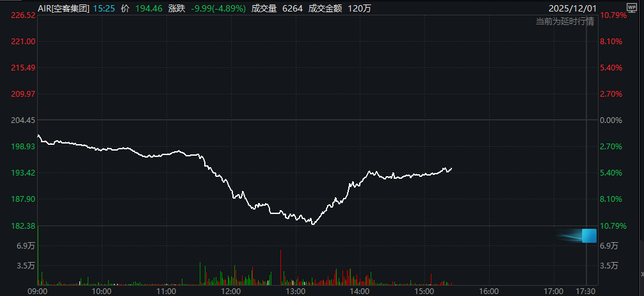Click the 成交量 volume value 6264
Viewport: 644px width, 296px height.
293,8
